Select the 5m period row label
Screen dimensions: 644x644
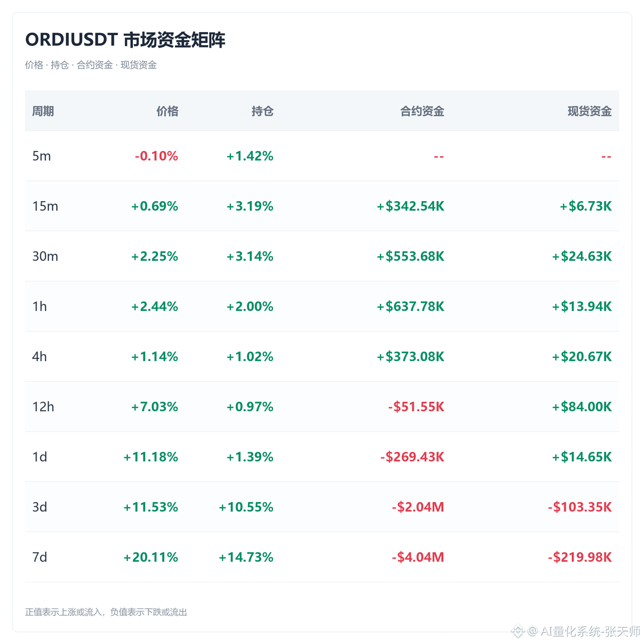42,156
